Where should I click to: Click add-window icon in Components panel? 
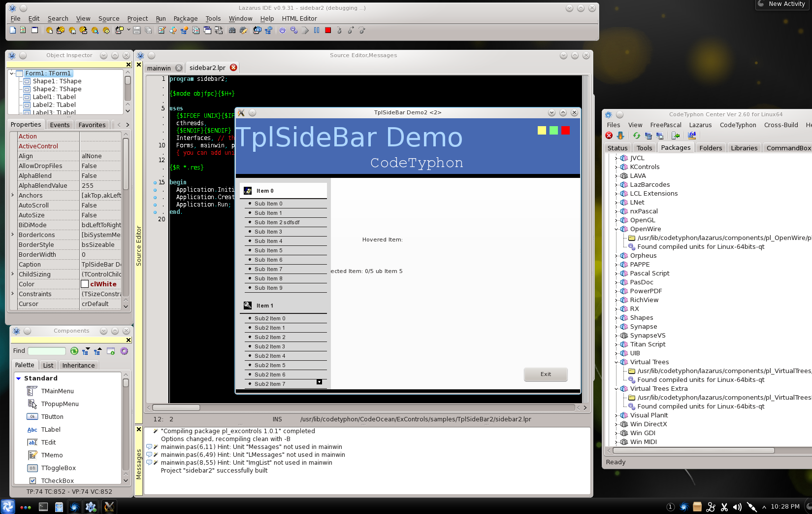tap(111, 351)
